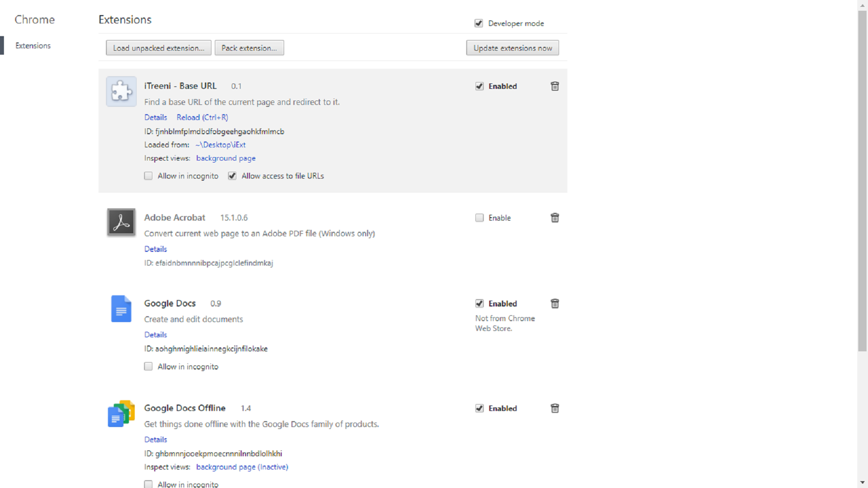Remove Google Docs with trash icon

point(555,304)
